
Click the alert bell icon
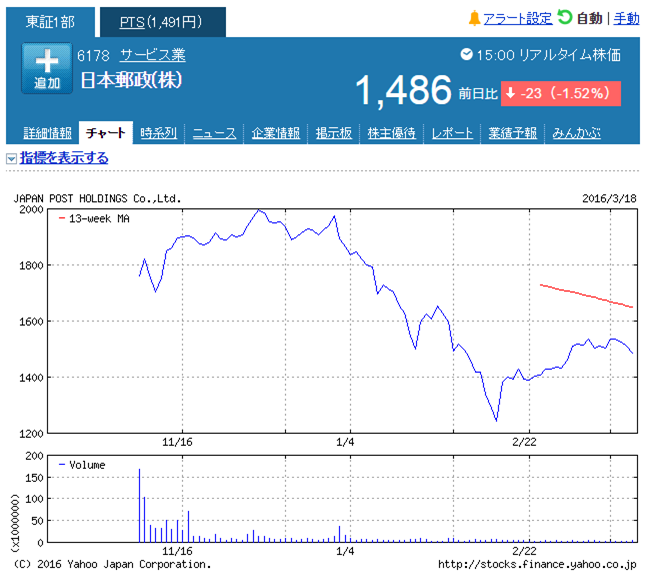click(x=474, y=18)
